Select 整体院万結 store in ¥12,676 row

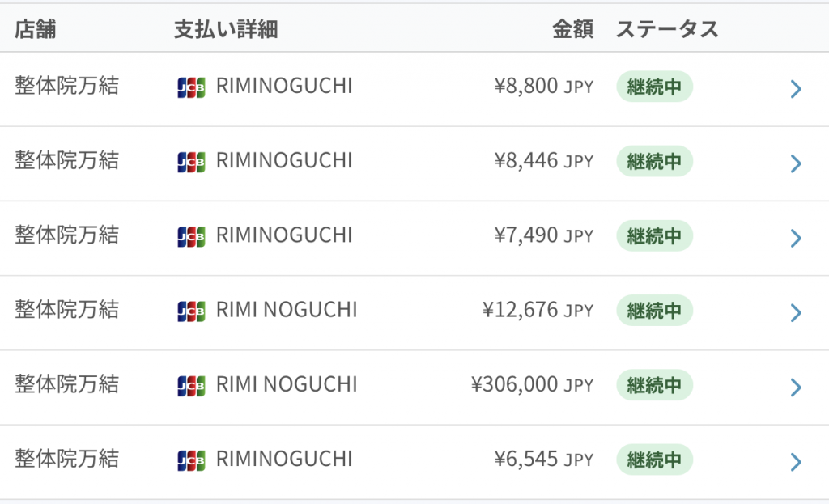(x=66, y=310)
